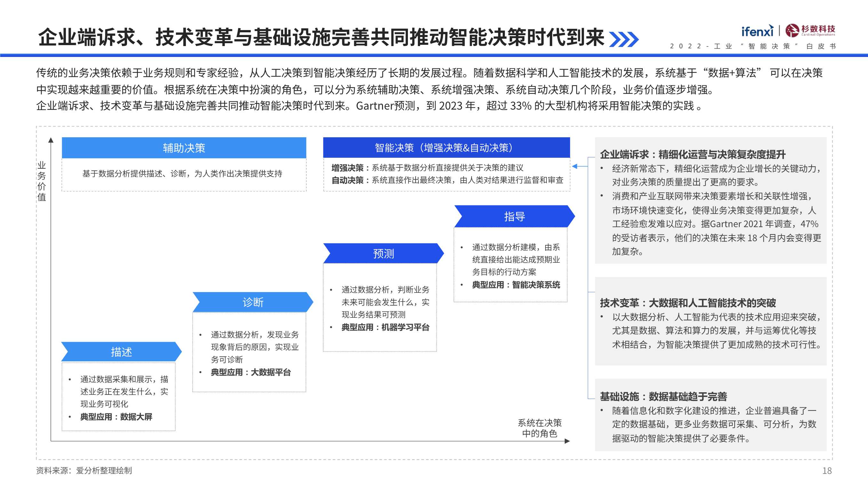Viewport: 868px width, 495px height.
Task: Click heading 企业端诉求：精细化运营与决策复杂度提升
Action: 693,155
